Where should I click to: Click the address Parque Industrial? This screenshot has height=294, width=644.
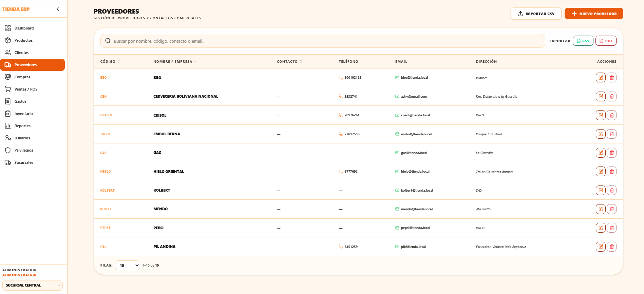pyautogui.click(x=489, y=134)
